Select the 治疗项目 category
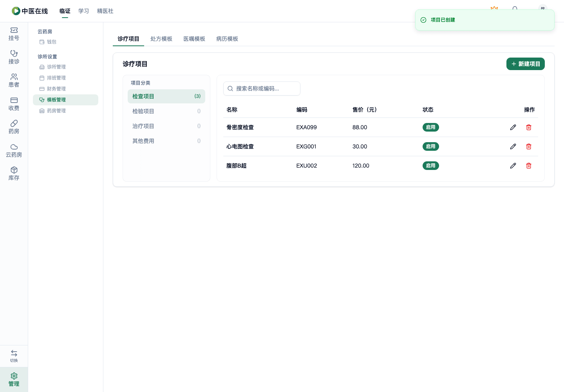The image size is (564, 392). (166, 126)
